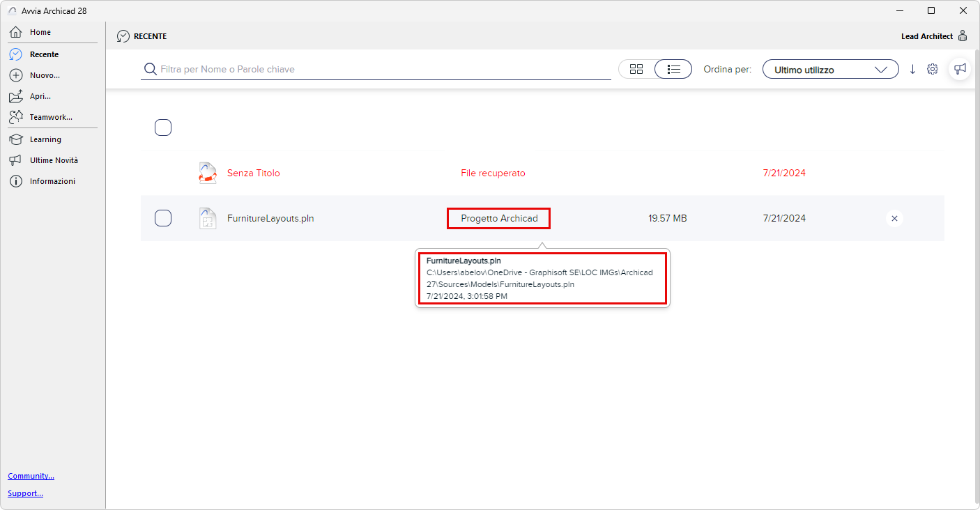Click the Teamwork icon
Screen dimensions: 980x510
click(16, 117)
